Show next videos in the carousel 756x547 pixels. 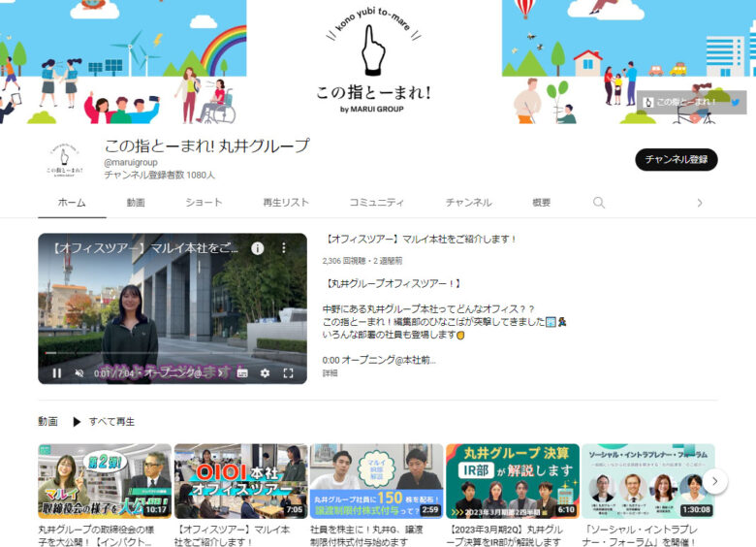tap(714, 481)
